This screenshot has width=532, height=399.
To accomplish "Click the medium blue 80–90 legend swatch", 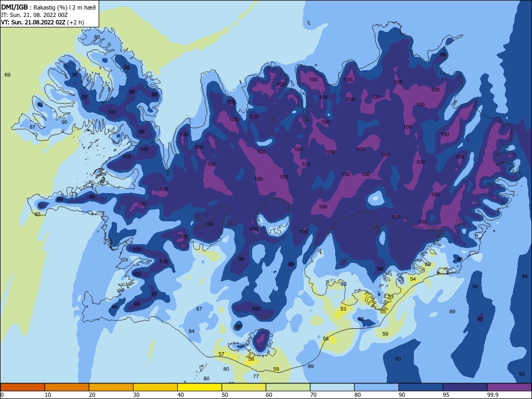I will (377, 387).
